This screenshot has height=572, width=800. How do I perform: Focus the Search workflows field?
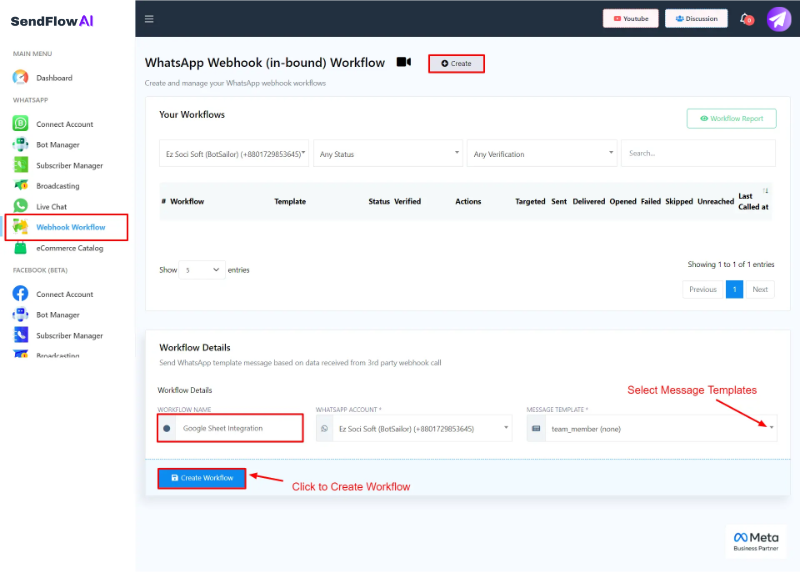coord(698,153)
